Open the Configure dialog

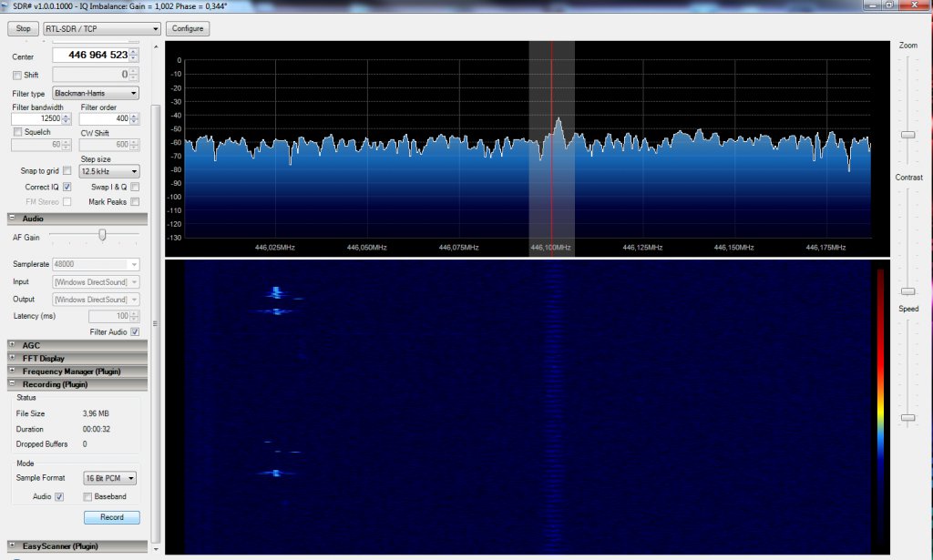[187, 29]
